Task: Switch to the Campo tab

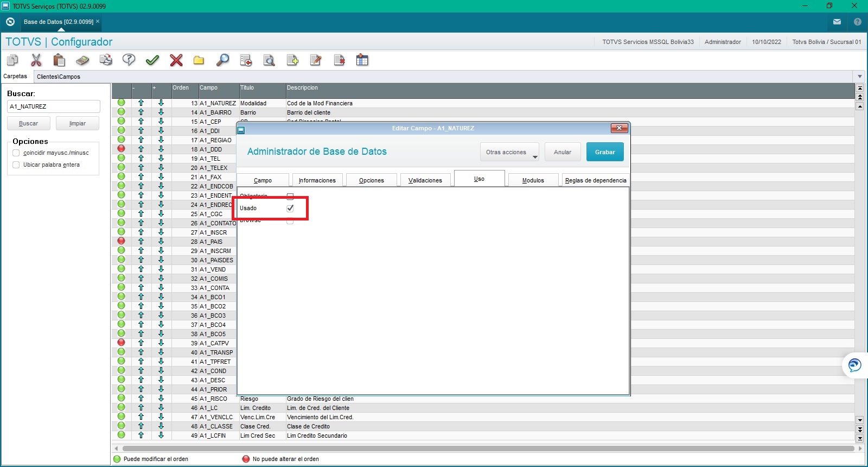Action: 263,180
